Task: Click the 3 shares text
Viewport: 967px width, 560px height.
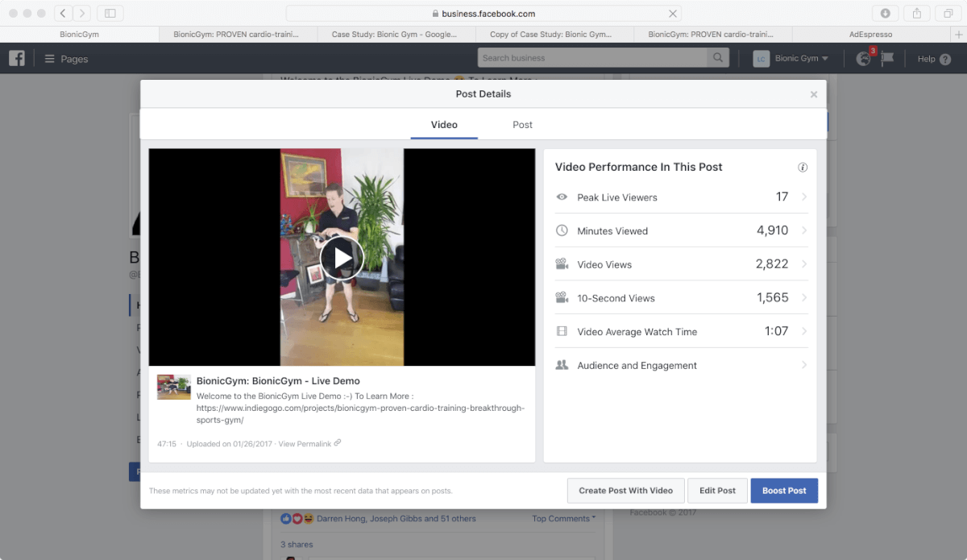Action: pos(297,544)
